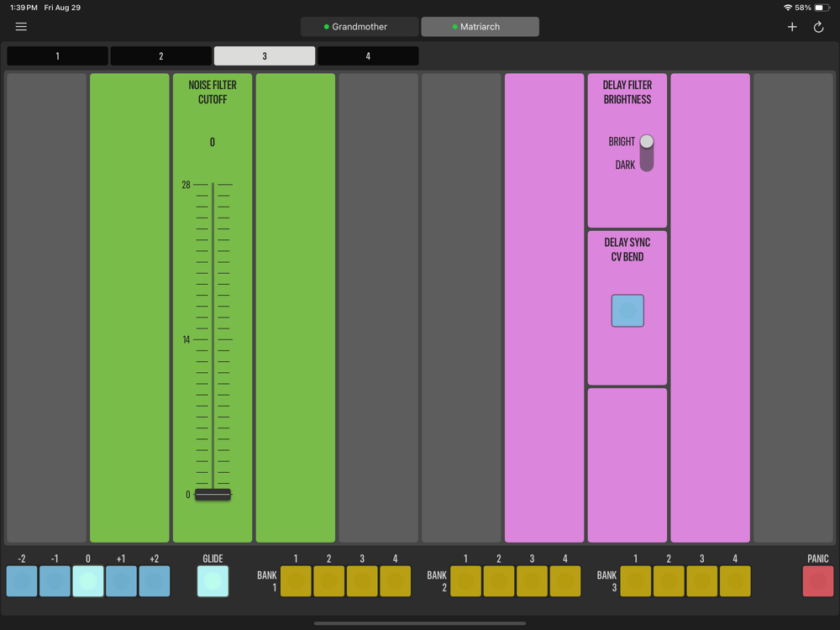Select octave +1 button
840x630 pixels.
point(121,581)
